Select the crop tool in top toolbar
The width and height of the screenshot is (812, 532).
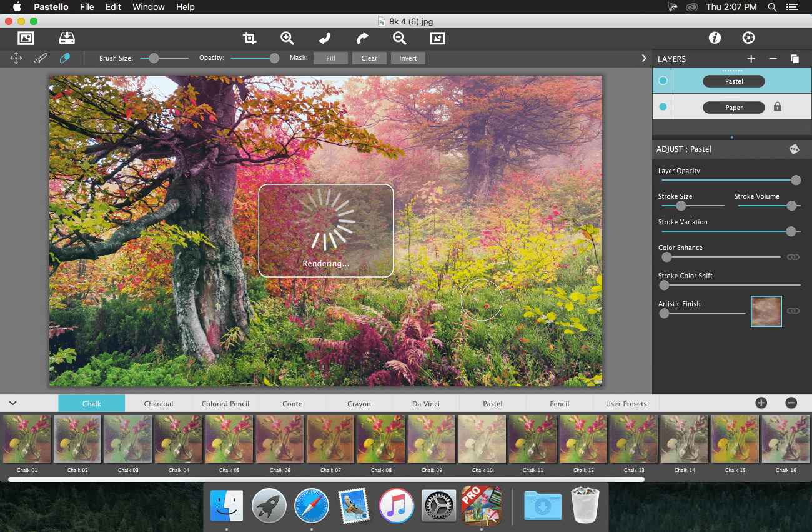[x=250, y=38]
